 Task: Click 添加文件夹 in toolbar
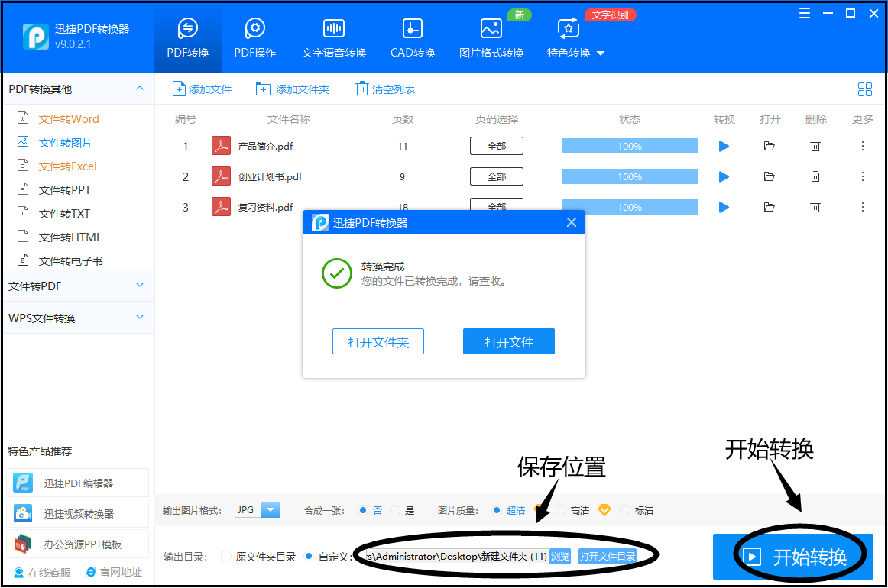click(292, 89)
